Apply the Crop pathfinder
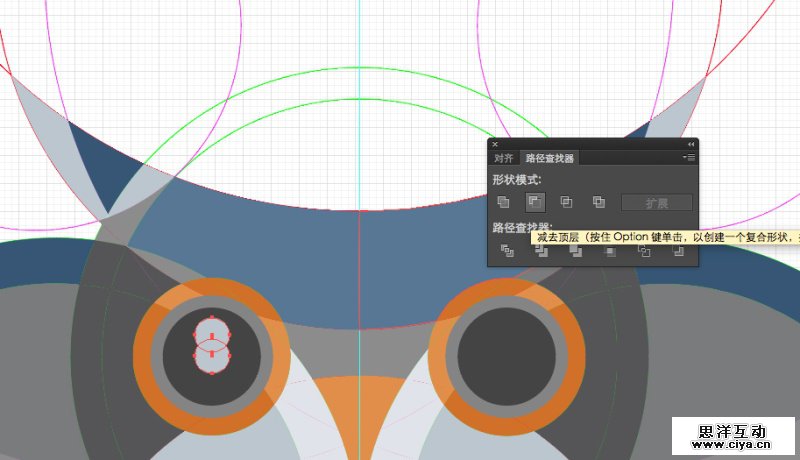This screenshot has width=800, height=460. click(609, 251)
